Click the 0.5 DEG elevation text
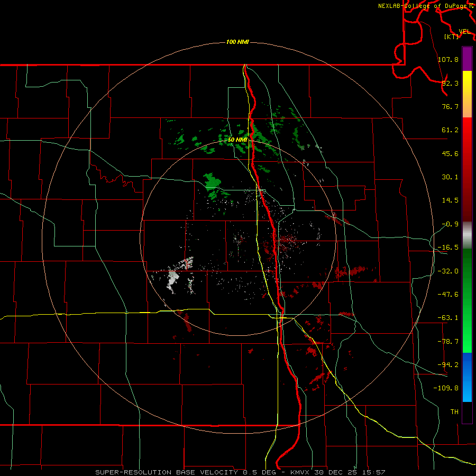Image resolution: width=476 pixels, height=476 pixels. 259,472
